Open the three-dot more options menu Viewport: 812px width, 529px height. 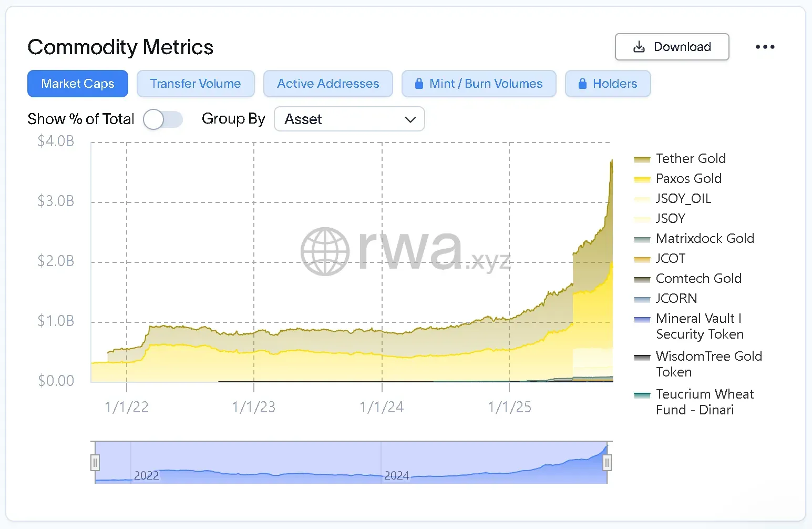(x=765, y=47)
